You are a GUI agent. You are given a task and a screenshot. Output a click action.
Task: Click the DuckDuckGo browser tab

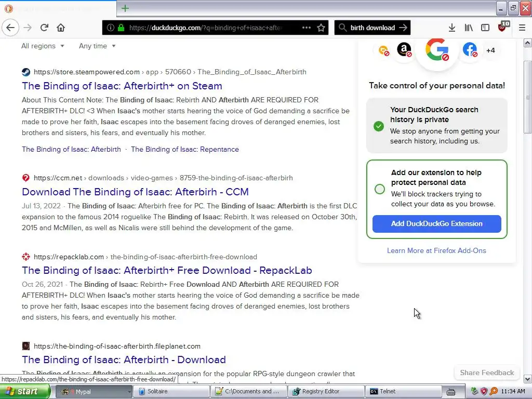58,8
